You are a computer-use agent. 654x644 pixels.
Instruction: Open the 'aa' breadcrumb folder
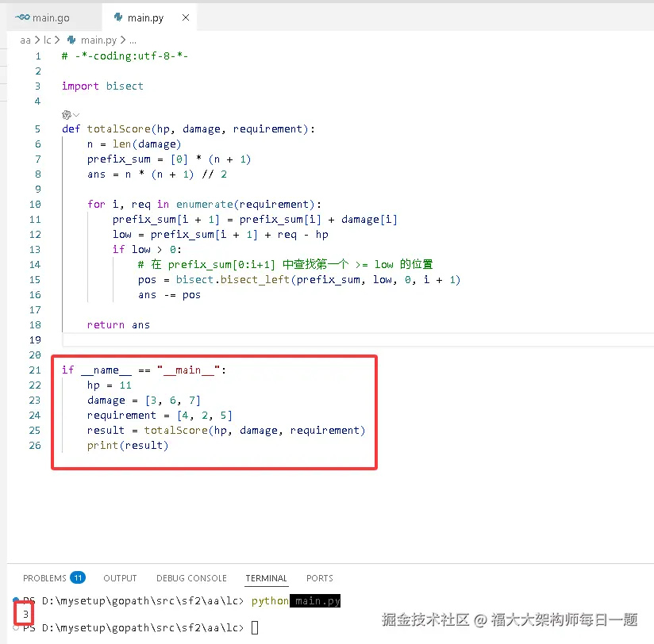(25, 40)
